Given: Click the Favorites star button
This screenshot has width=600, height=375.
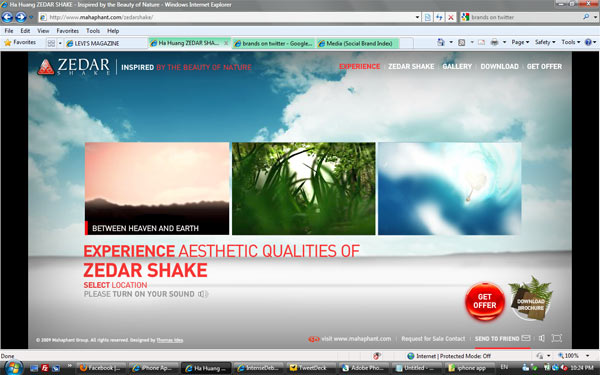Looking at the screenshot, I should click(x=20, y=42).
